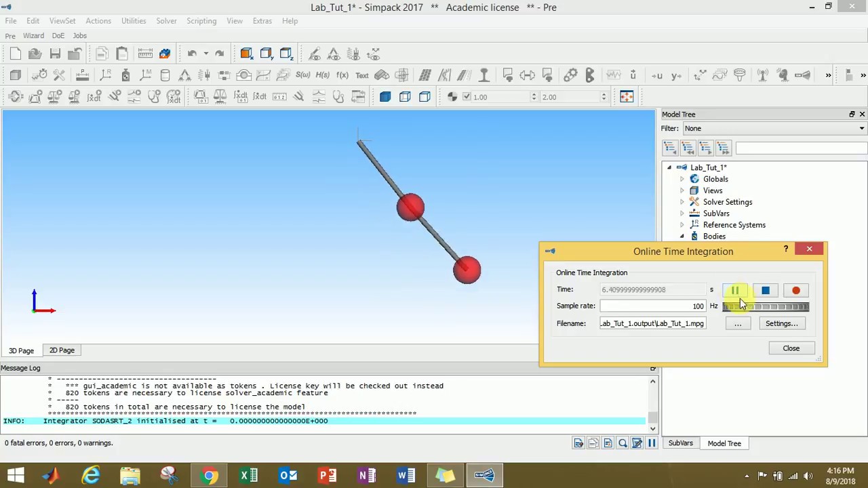Click the Text element toolbar icon
This screenshot has width=868, height=488.
(x=362, y=75)
